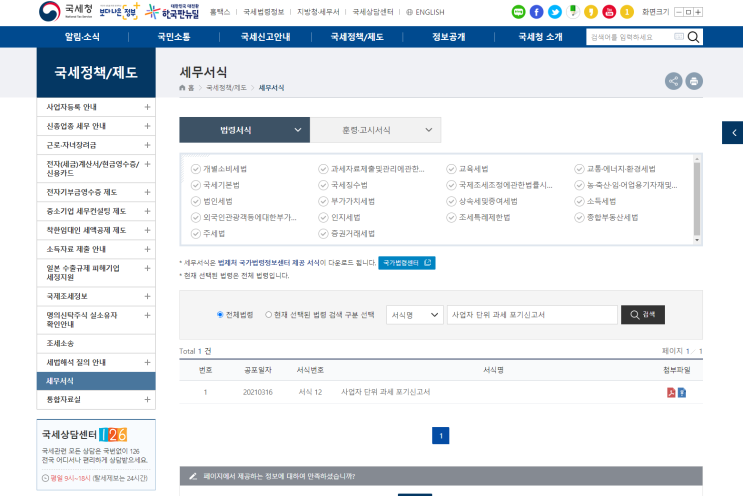Click the print page icon
The width and height of the screenshot is (743, 496).
[694, 81]
